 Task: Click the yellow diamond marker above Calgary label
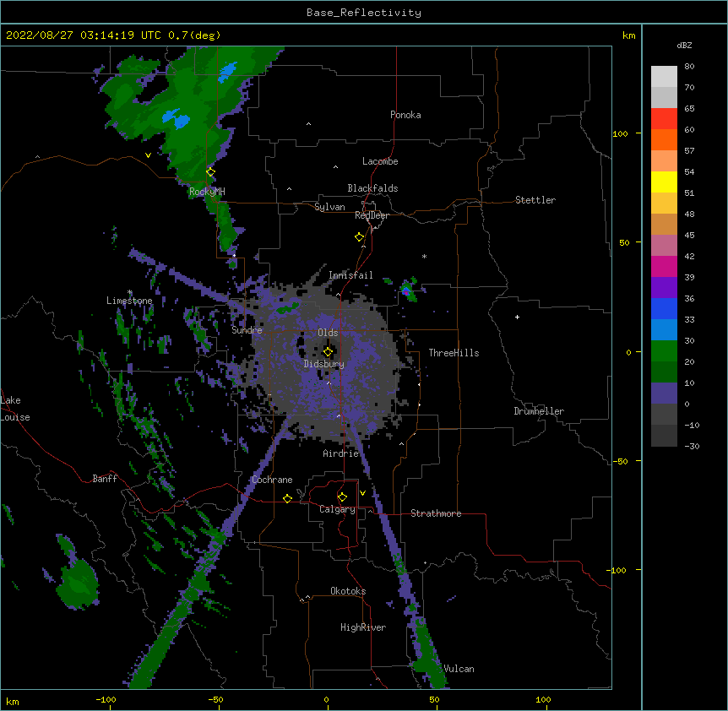[342, 497]
